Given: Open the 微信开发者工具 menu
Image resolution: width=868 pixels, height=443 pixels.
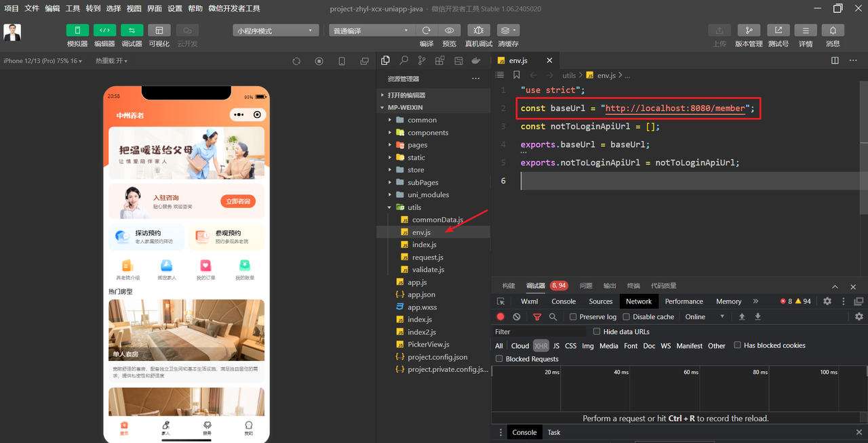Looking at the screenshot, I should 234,9.
